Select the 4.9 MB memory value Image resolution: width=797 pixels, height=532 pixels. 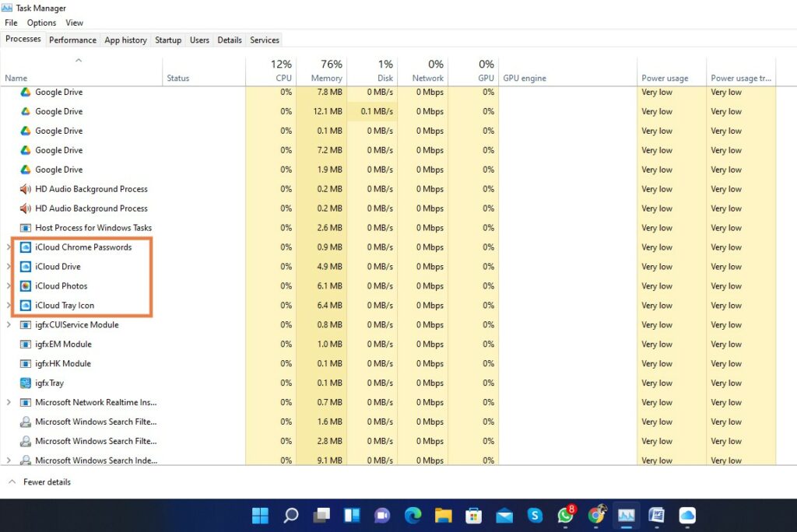[321, 267]
